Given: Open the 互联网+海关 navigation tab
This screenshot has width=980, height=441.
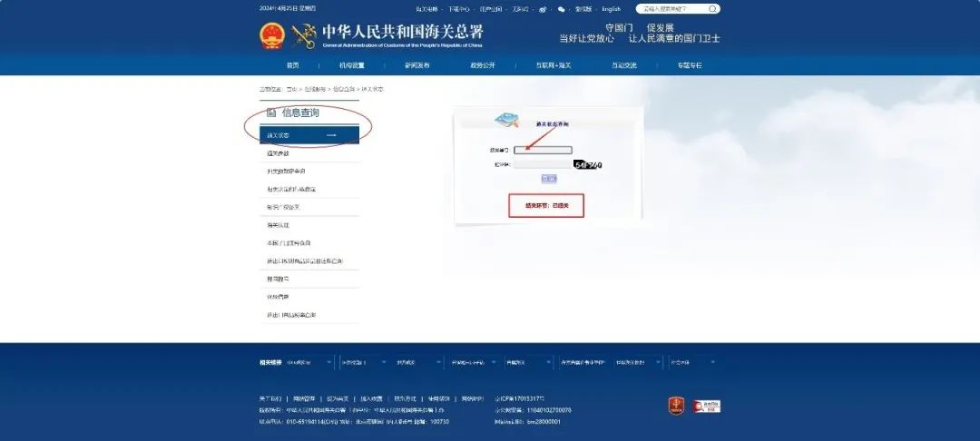Looking at the screenshot, I should [554, 65].
